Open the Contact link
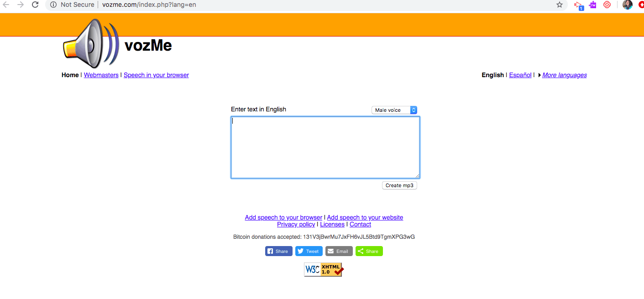Screen dimensions: 644x299 pyautogui.click(x=360, y=224)
